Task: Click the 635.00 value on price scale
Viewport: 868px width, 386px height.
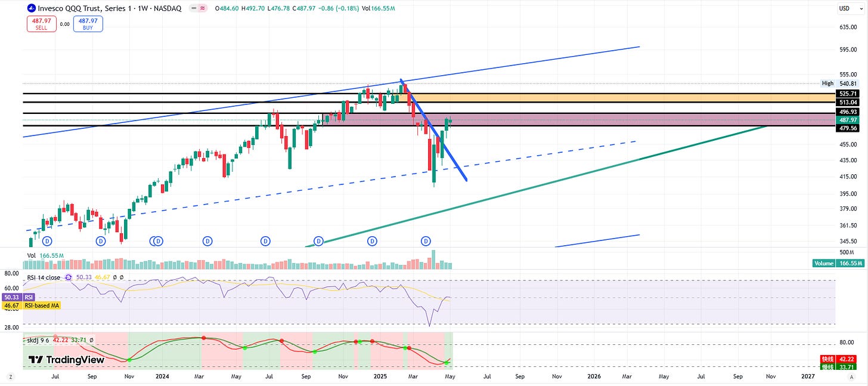Action: point(847,27)
